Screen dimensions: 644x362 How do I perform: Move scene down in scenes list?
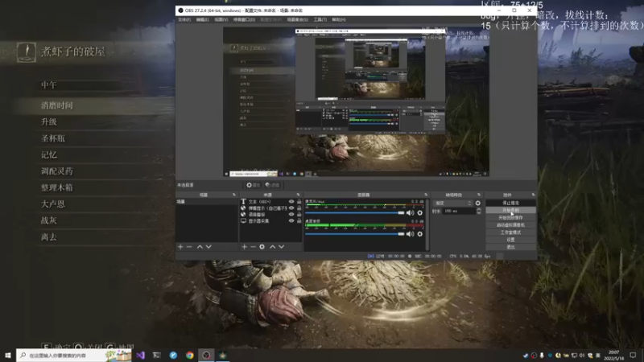[208, 247]
